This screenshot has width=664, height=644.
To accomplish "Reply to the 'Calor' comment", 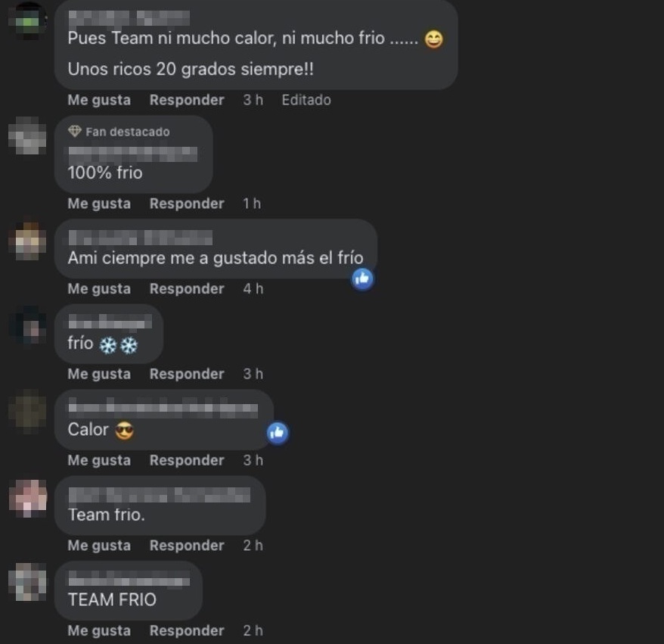I will pos(187,461).
